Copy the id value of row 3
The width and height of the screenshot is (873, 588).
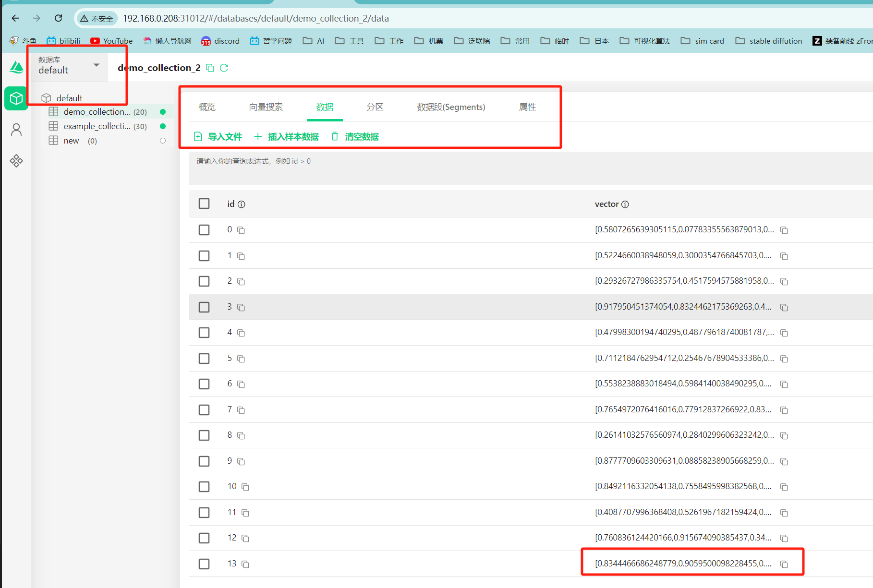click(x=241, y=307)
